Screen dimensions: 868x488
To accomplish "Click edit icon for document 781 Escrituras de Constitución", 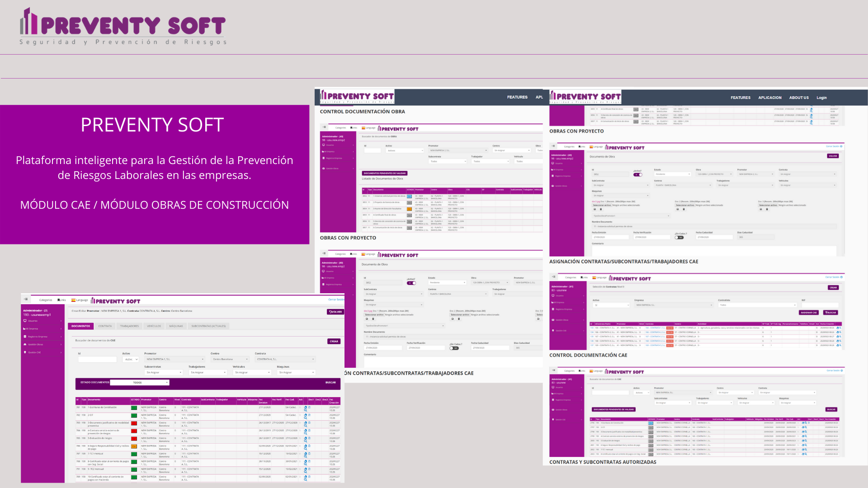I will pos(306,407).
